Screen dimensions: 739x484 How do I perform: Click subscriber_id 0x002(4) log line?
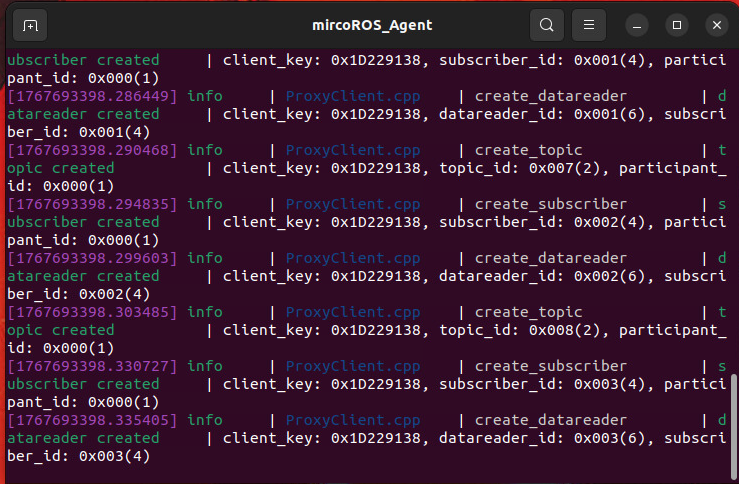[542, 222]
